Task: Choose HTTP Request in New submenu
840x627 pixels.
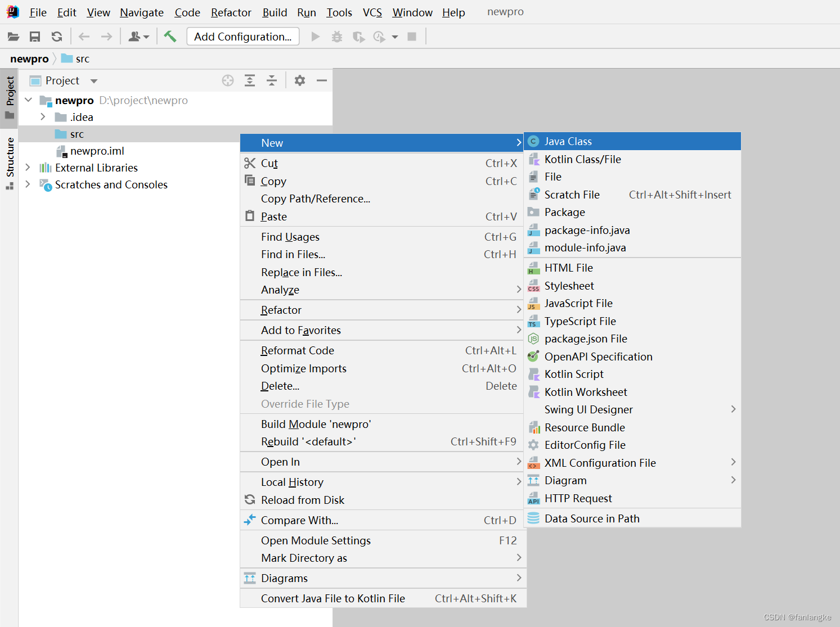Action: pos(632,498)
